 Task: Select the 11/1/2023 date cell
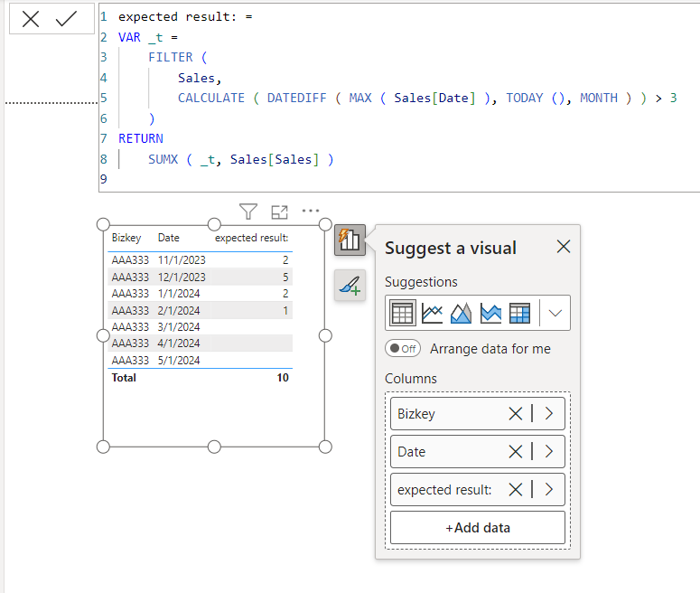coord(182,260)
